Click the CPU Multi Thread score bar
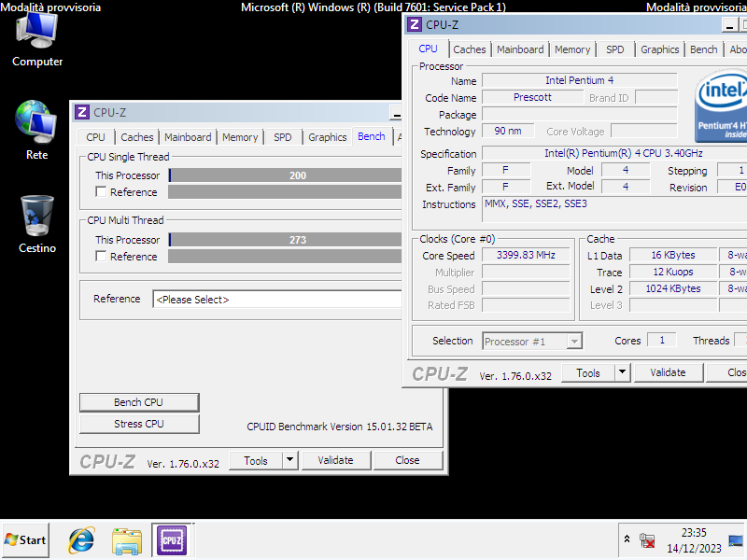Image resolution: width=747 pixels, height=560 pixels. (284, 239)
